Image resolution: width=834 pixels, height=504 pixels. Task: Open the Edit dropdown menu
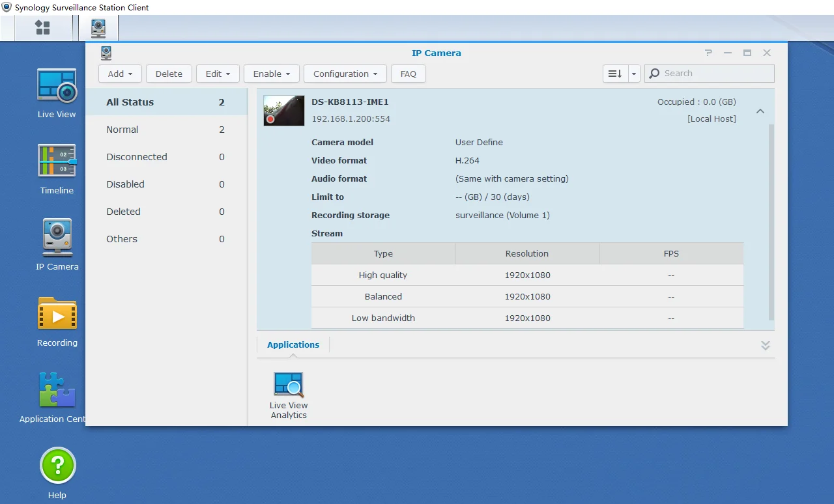click(218, 74)
